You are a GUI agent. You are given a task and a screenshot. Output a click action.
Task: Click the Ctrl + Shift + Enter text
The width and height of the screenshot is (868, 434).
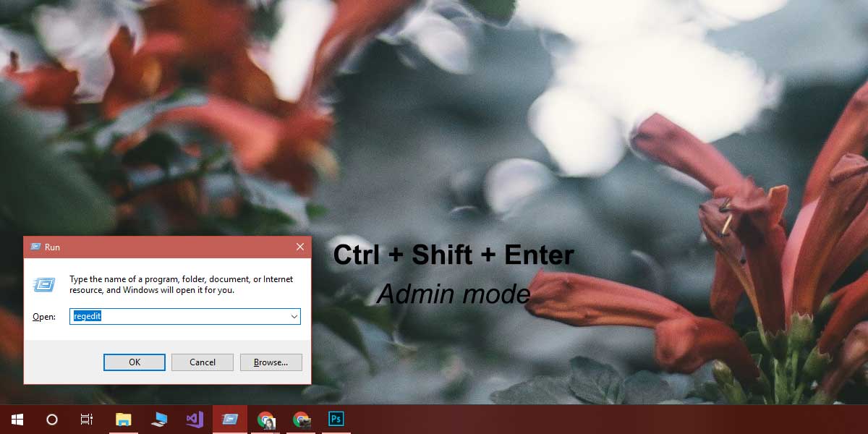[454, 255]
